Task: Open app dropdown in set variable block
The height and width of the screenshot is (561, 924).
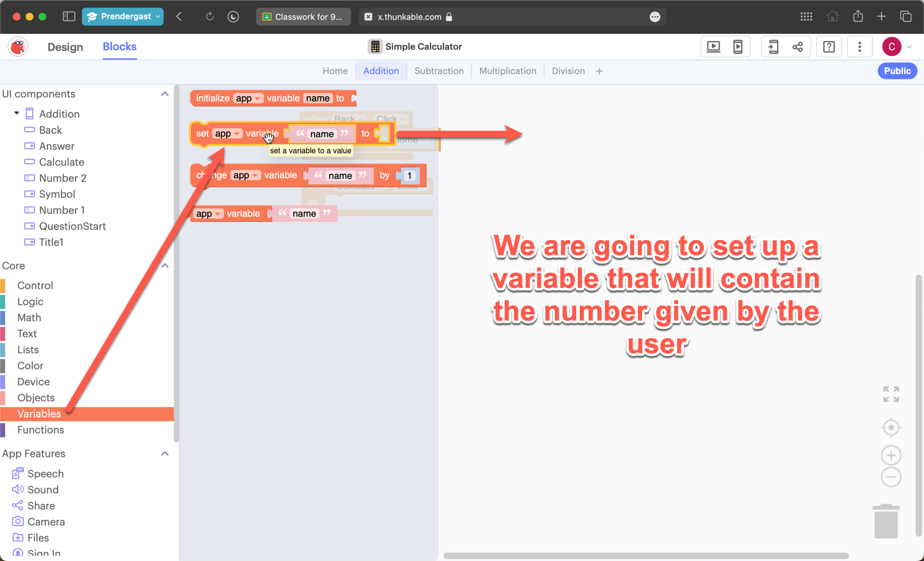Action: 237,134
